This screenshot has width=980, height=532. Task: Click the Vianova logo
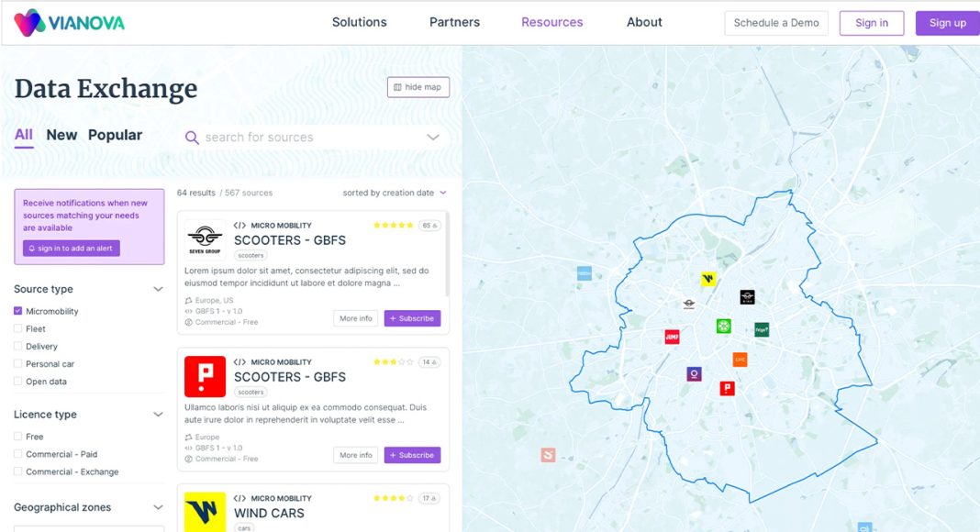click(x=70, y=23)
